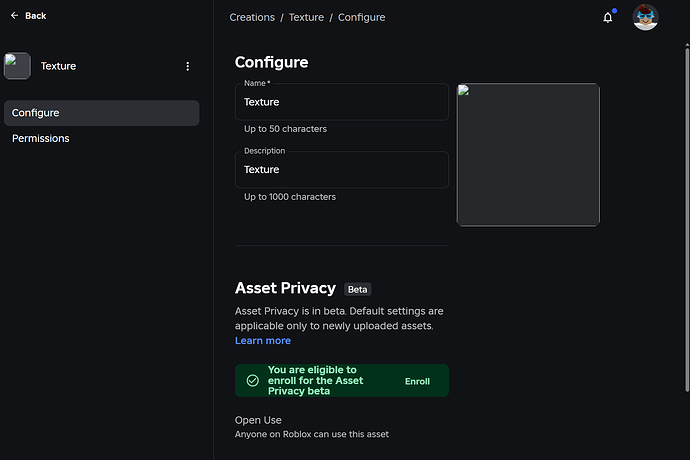Open the user avatar menu
This screenshot has width=690, height=460.
tap(645, 18)
